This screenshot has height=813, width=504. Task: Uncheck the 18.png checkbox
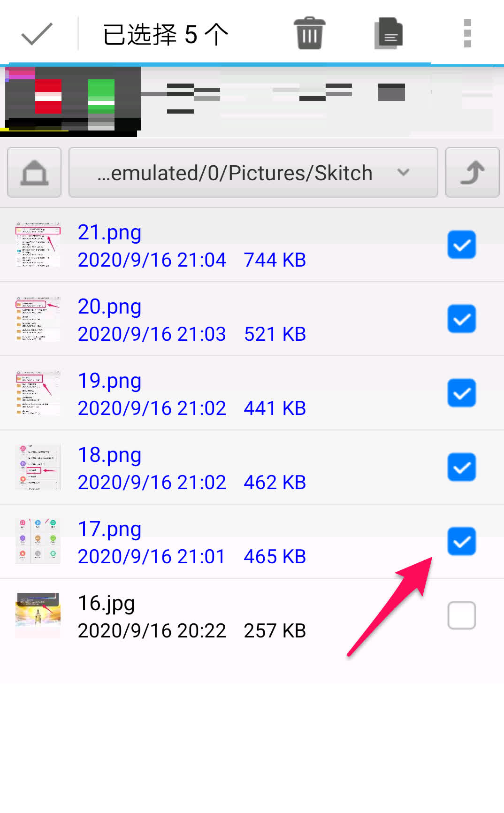pos(461,467)
